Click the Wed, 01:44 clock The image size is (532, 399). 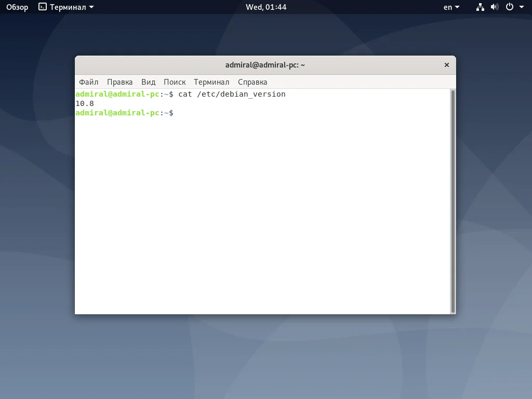click(266, 7)
